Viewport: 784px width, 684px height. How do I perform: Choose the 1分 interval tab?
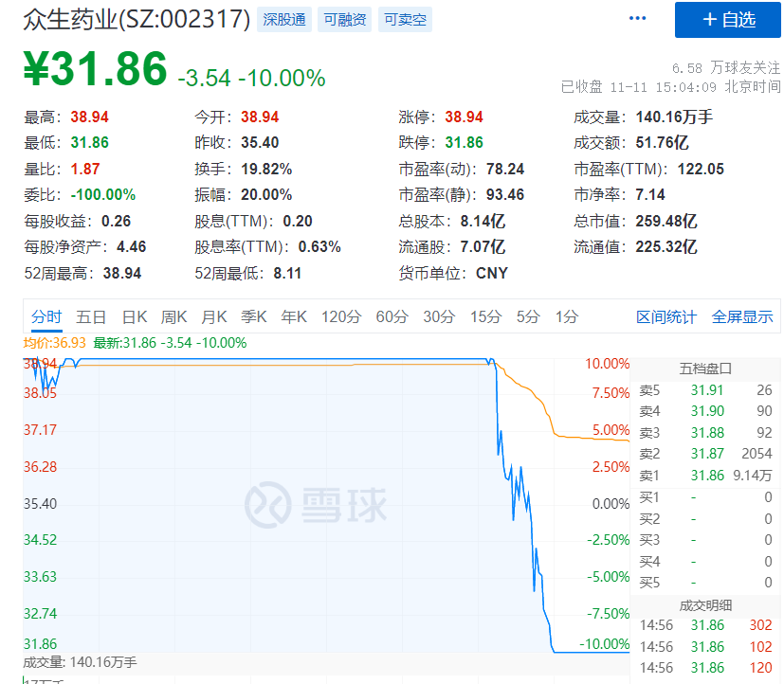tap(566, 317)
